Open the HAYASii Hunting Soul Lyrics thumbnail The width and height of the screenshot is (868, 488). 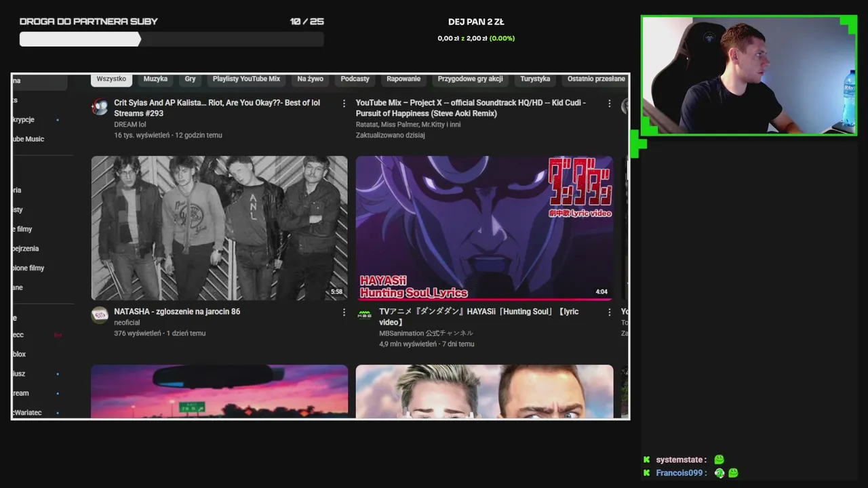484,228
